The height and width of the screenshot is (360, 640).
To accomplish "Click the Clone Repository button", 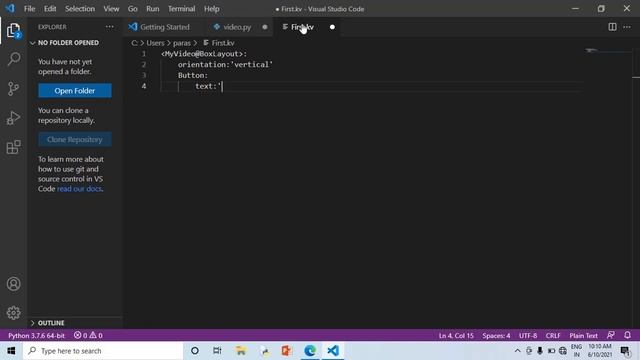I will tap(75, 140).
